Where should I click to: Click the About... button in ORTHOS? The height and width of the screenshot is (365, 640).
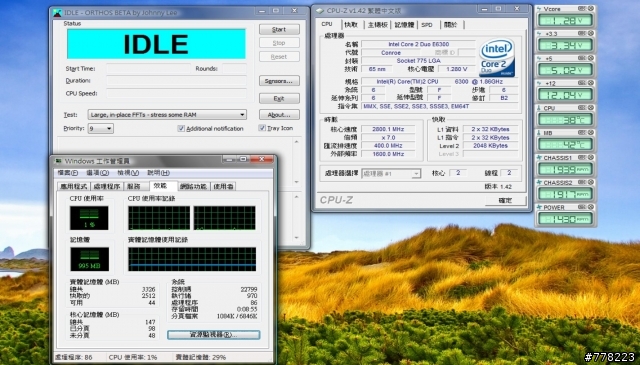click(x=279, y=115)
